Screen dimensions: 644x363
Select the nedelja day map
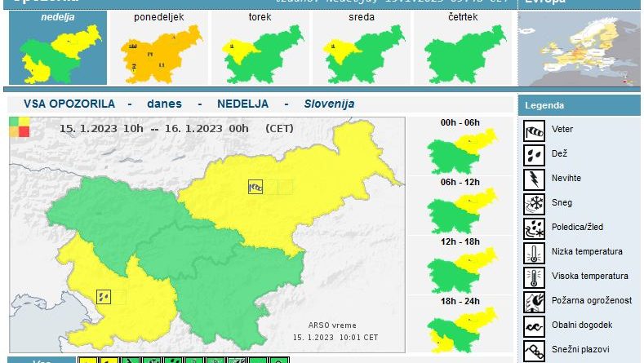pyautogui.click(x=58, y=47)
